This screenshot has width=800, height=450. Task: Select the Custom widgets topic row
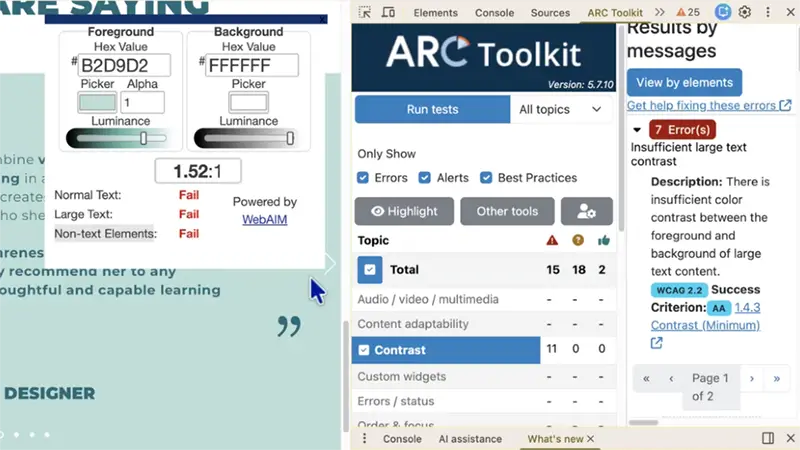(x=483, y=377)
